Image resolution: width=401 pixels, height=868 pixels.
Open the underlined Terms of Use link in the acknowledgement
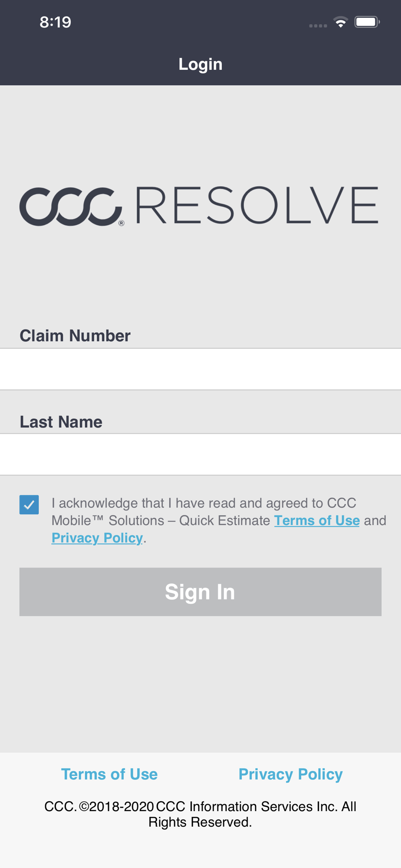pyautogui.click(x=317, y=520)
